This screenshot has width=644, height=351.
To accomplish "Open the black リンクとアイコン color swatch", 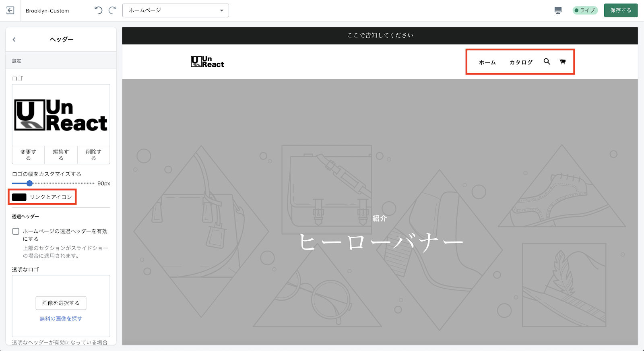I will point(19,197).
